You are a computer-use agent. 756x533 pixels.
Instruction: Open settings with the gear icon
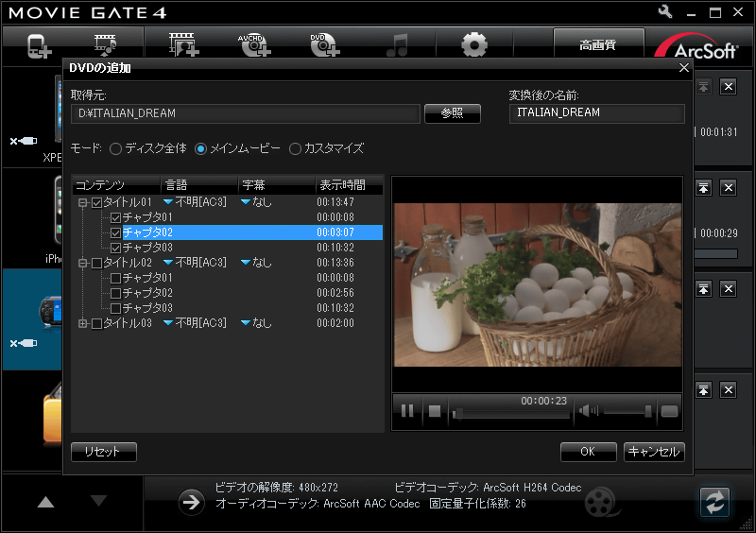tap(473, 44)
